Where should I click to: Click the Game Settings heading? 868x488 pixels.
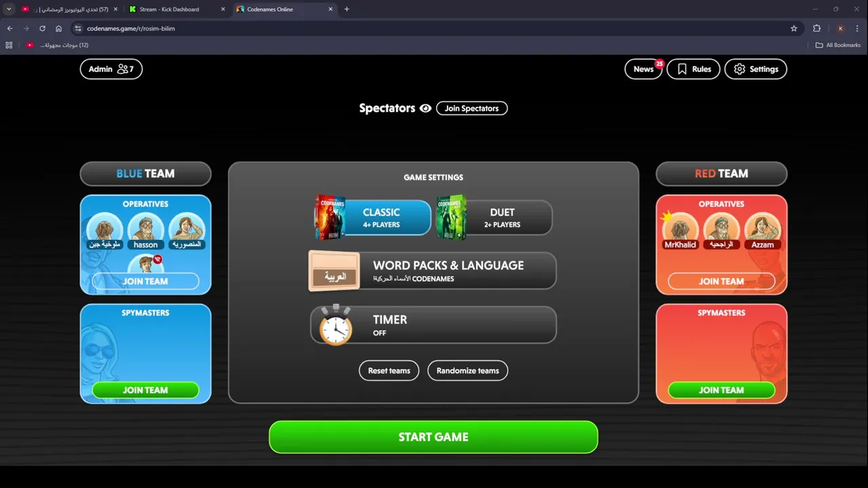433,178
